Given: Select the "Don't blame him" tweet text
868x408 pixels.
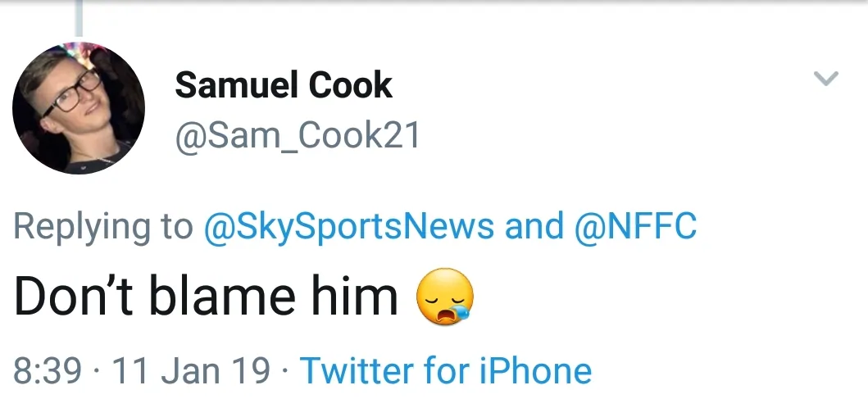Looking at the screenshot, I should tap(206, 296).
